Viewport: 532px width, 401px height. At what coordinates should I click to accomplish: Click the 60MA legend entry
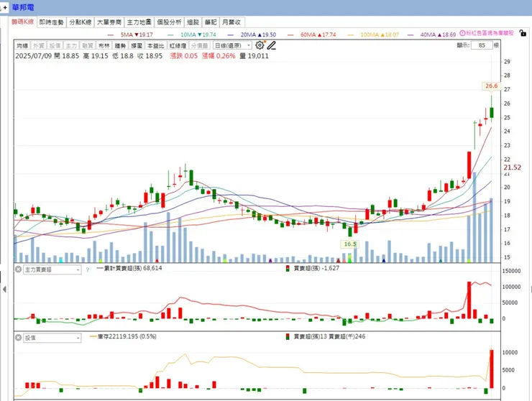[312, 34]
